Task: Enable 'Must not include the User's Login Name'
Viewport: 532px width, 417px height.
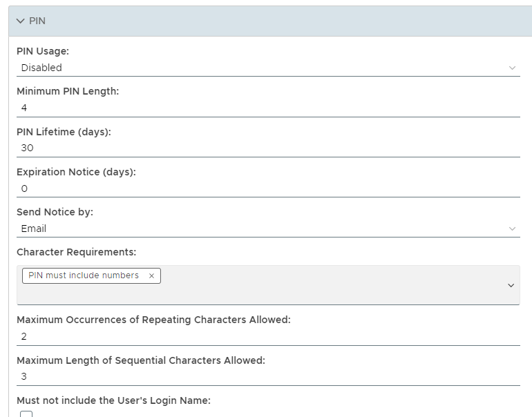Action: tap(26, 414)
